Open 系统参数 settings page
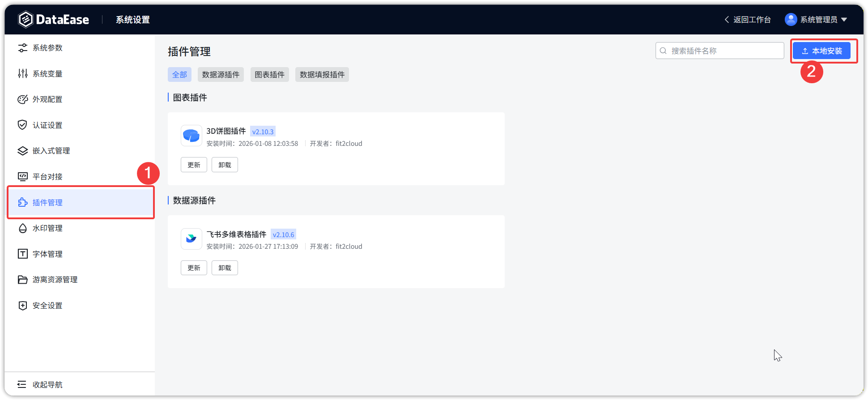This screenshot has width=868, height=400. 81,48
